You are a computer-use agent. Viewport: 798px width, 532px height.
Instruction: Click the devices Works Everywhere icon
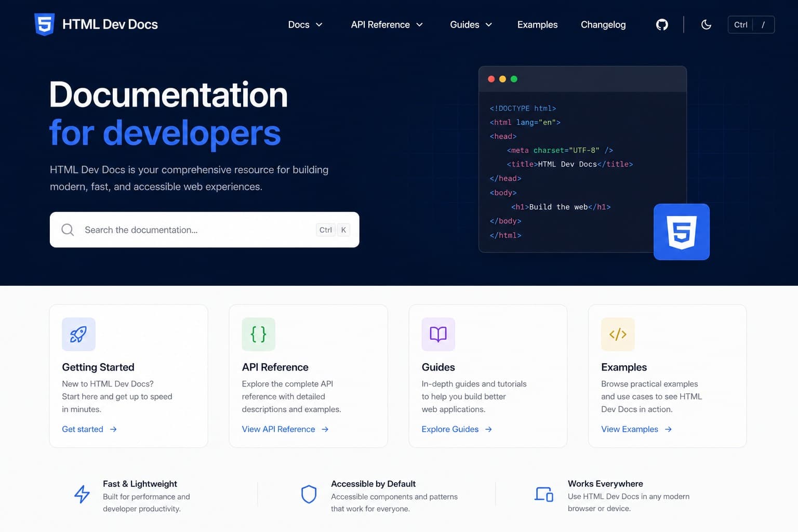coord(544,494)
